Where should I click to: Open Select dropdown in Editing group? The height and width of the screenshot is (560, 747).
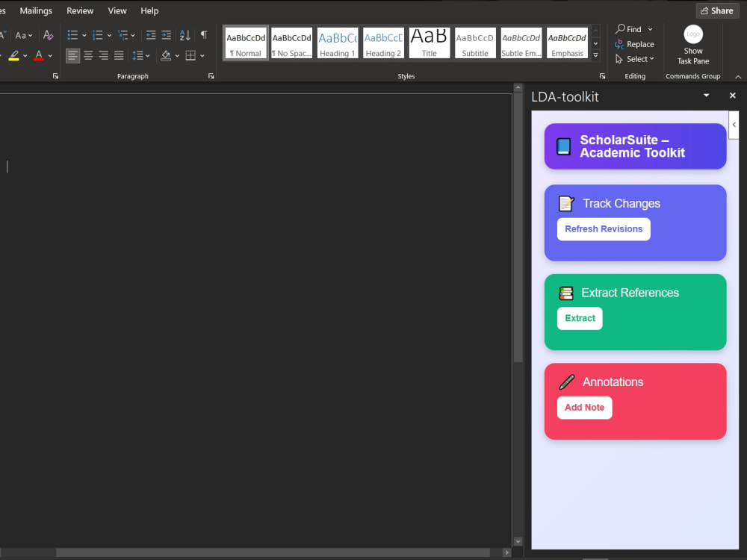pos(634,59)
